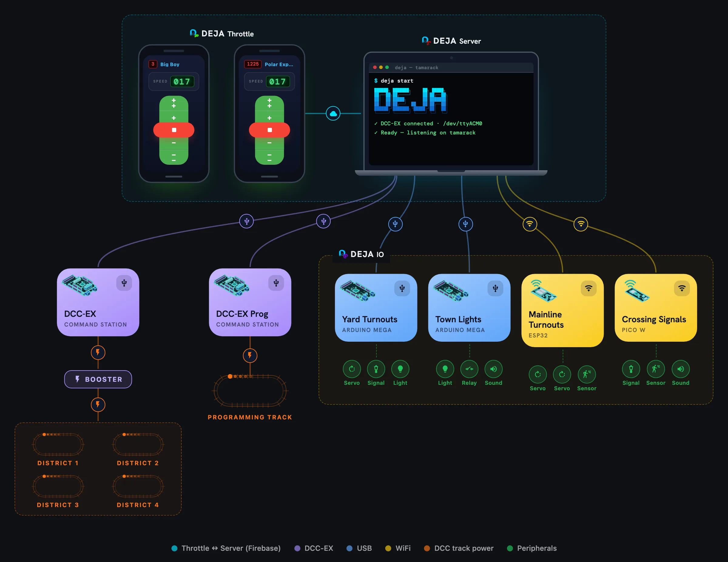Select the Programming Track loop
Viewport: 728px width, 562px height.
pos(250,391)
